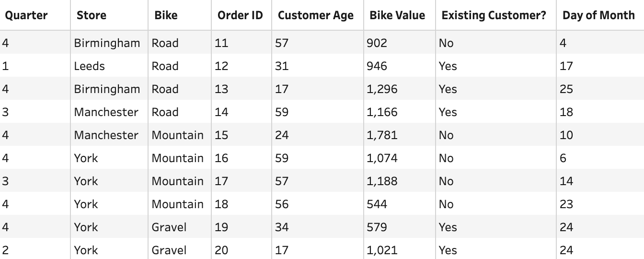Select the bike value 1,296 cell
This screenshot has height=259, width=644.
click(x=382, y=89)
